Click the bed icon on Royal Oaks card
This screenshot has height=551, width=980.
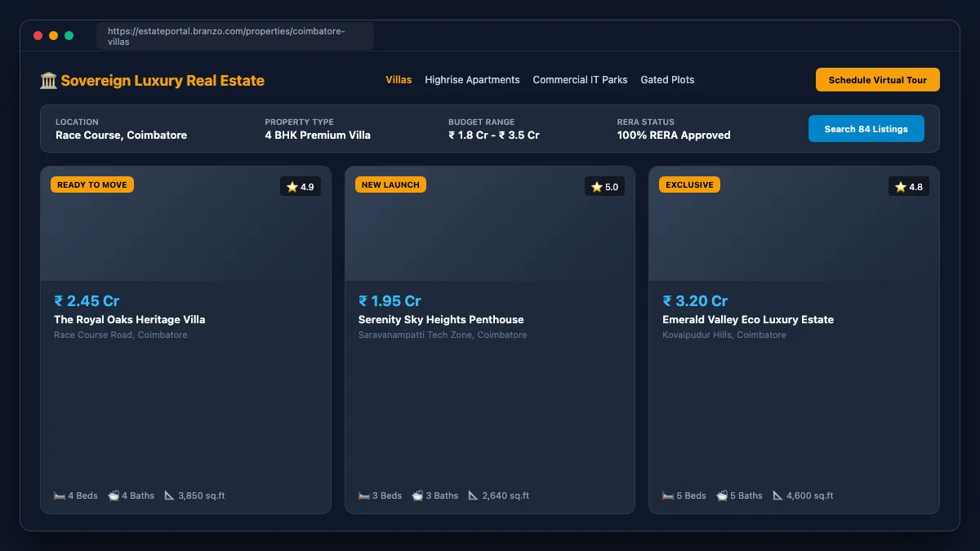[x=60, y=495]
